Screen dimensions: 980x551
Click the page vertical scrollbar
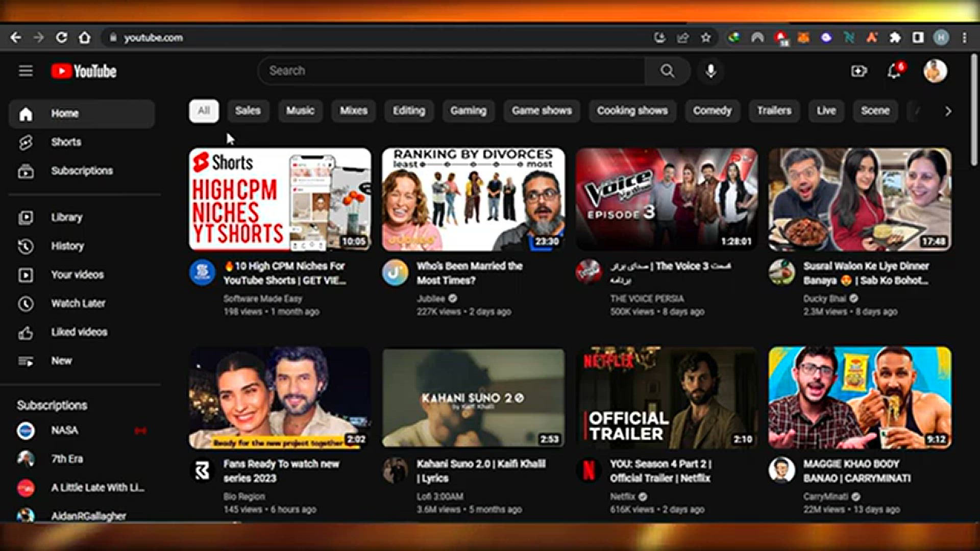tap(974, 110)
